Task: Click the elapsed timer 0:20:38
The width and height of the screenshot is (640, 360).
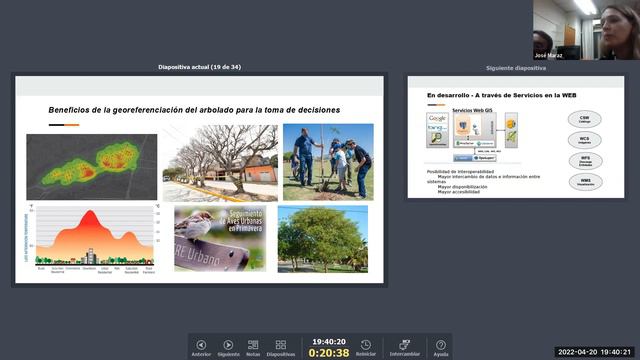Action: [329, 353]
